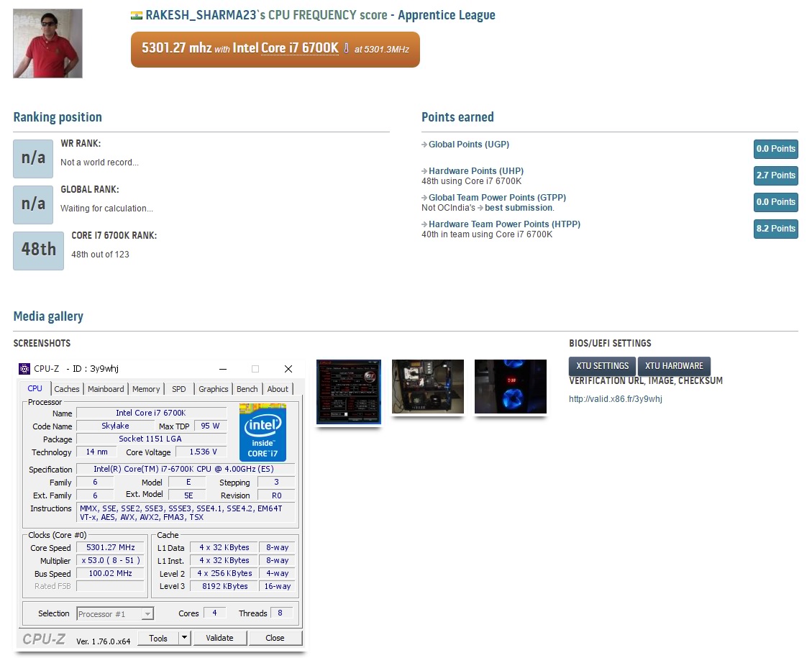Screen dimensions: 812x658
Task: Click the Threads value 8
Action: click(x=280, y=613)
